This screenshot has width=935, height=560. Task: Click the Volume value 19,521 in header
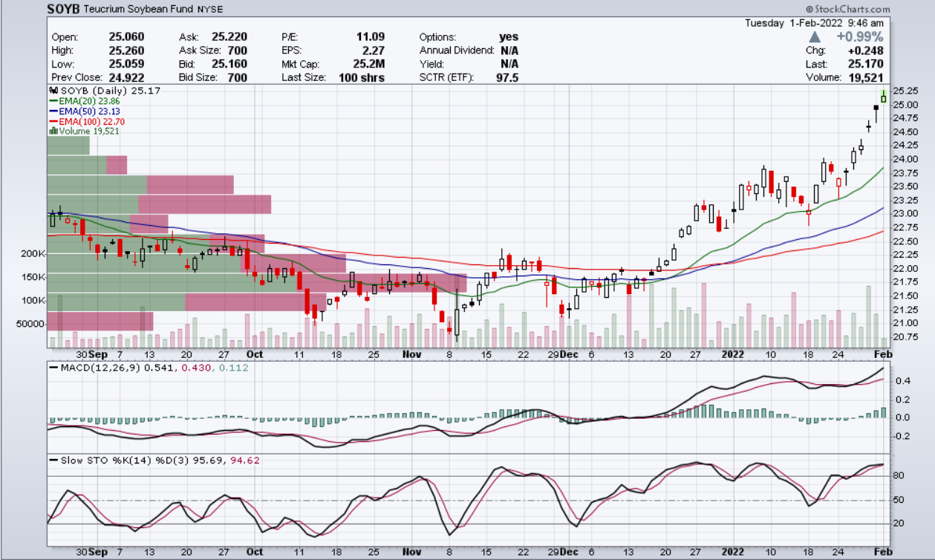pyautogui.click(x=867, y=77)
